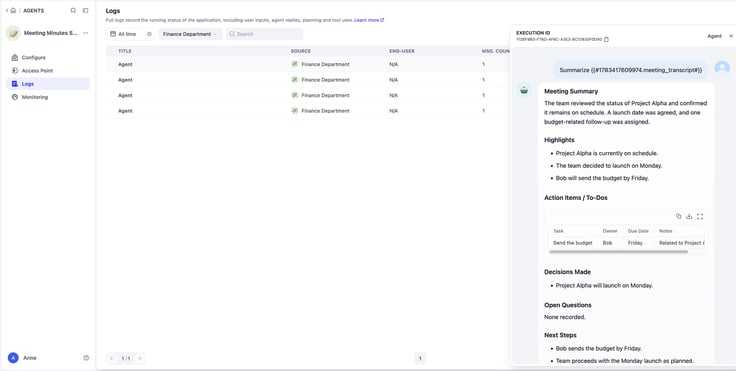Click the Meeting Summary heading
This screenshot has height=371, width=736.
[x=571, y=91]
